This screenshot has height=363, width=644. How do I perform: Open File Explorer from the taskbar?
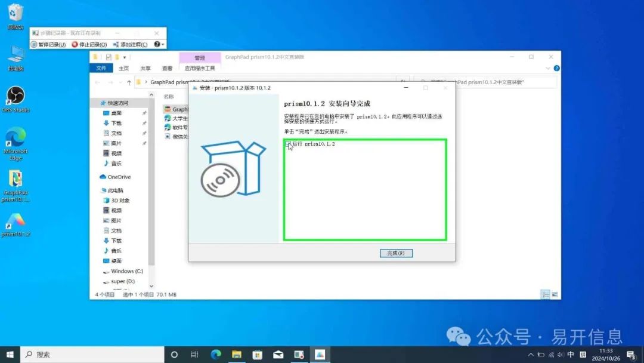tap(237, 355)
